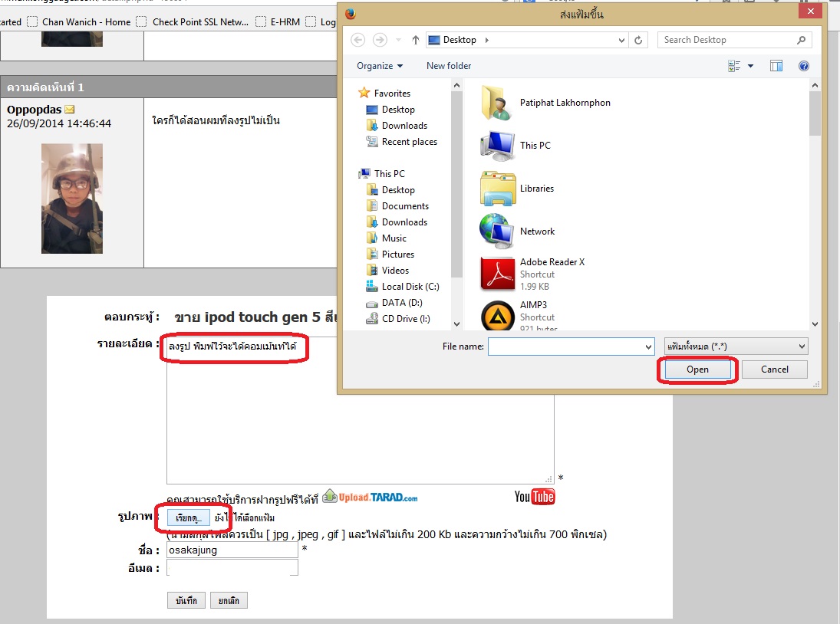Click the Back arrow in the file dialog
840x624 pixels.
tap(358, 40)
